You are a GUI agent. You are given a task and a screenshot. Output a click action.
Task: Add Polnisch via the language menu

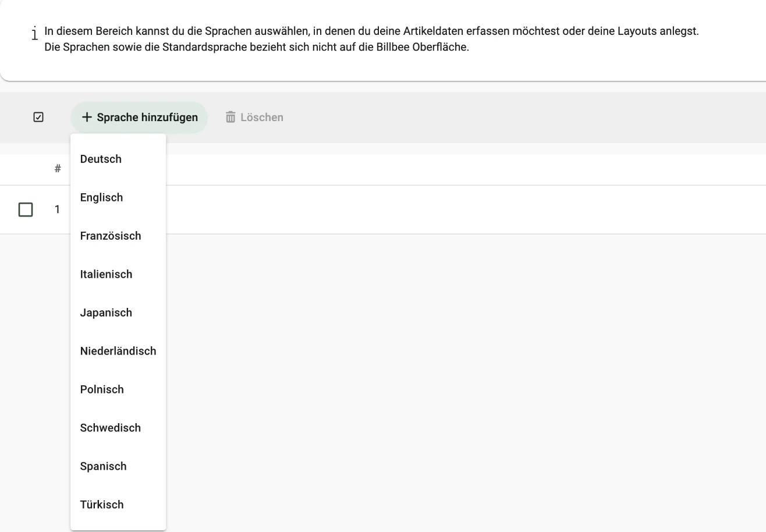[x=118, y=389]
